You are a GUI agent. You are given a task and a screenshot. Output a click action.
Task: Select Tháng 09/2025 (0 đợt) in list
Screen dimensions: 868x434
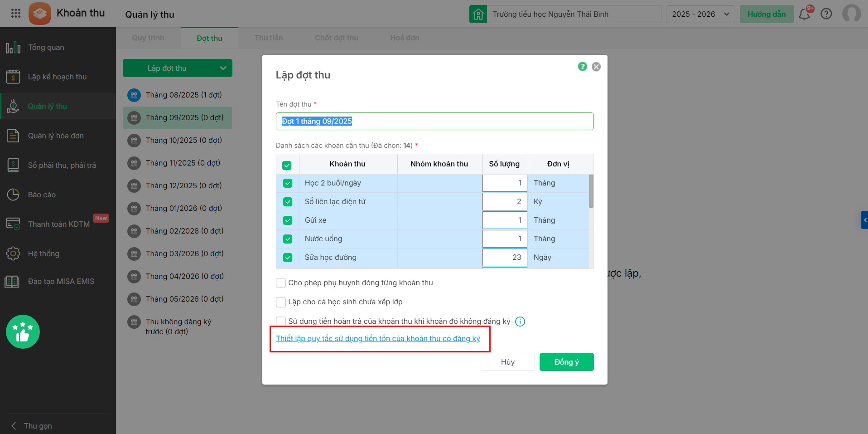click(178, 118)
